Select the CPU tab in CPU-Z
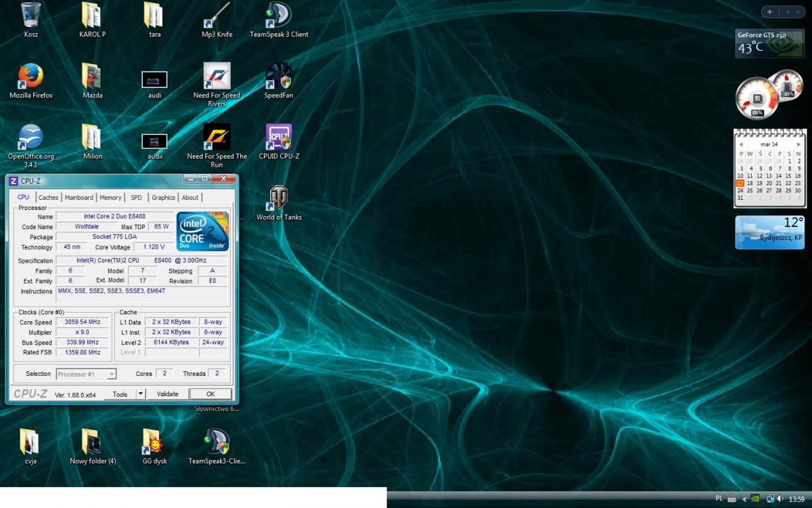Image resolution: width=812 pixels, height=508 pixels. pyautogui.click(x=24, y=196)
